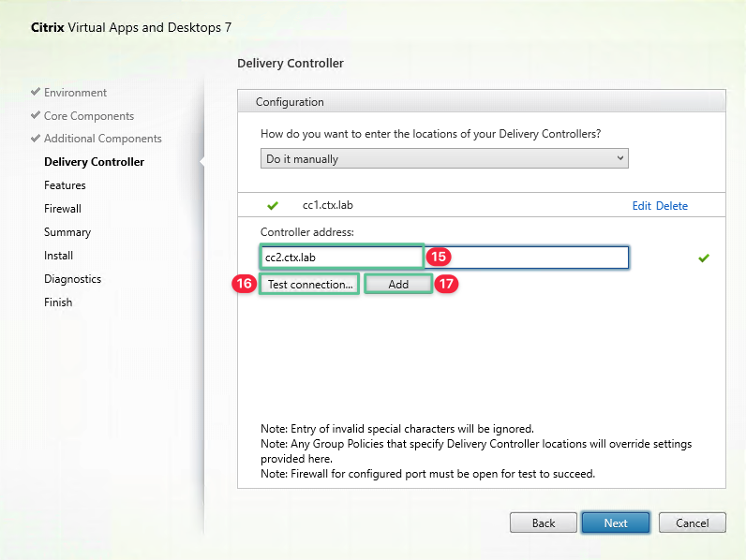Click the validation checkmark right of address field
Image resolution: width=746 pixels, height=560 pixels.
pos(704,258)
